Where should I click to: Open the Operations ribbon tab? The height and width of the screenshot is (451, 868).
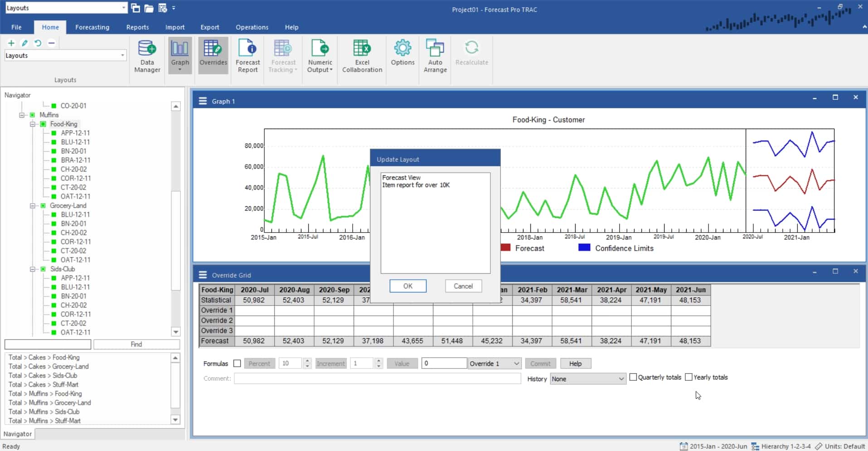pos(252,27)
